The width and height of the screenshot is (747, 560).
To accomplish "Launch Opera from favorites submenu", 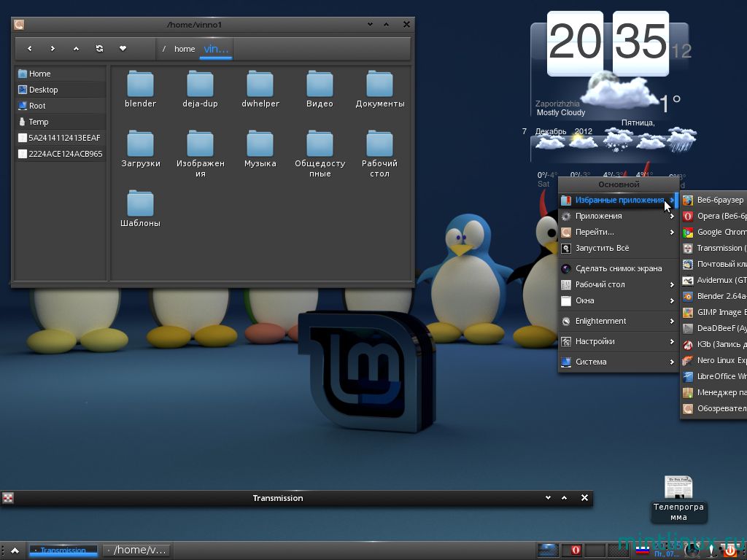I will (x=714, y=216).
